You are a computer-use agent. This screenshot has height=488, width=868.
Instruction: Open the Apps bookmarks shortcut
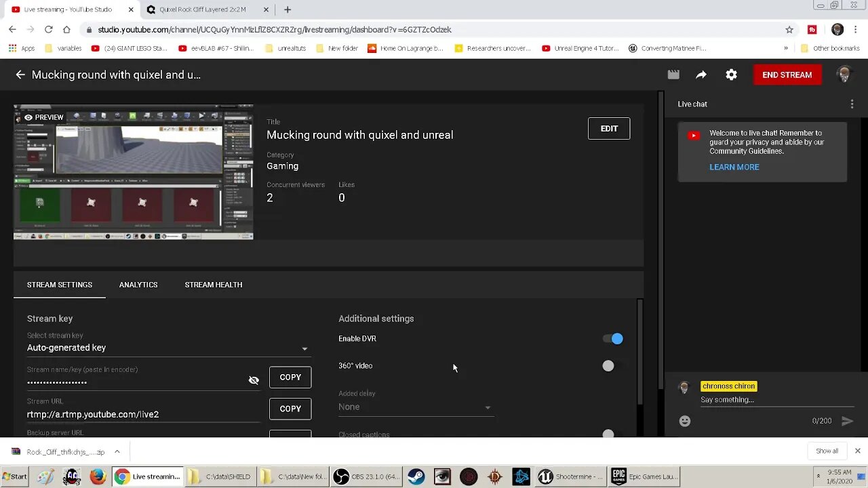coord(22,48)
